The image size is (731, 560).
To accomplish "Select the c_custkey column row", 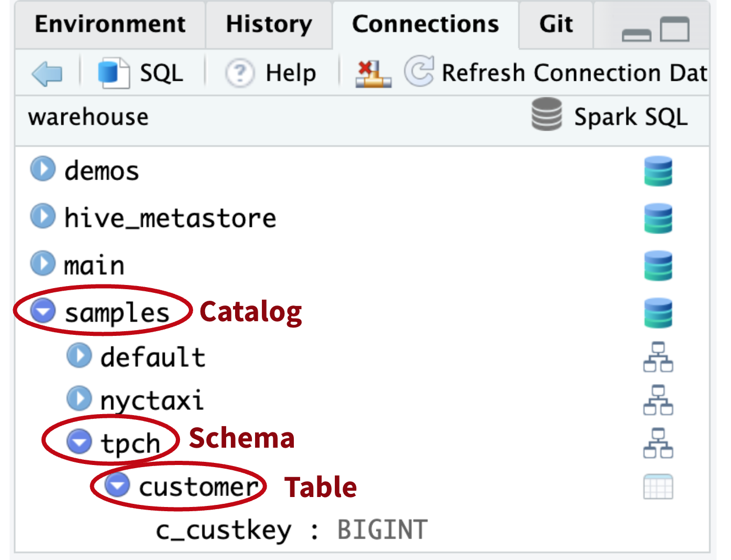I will (291, 530).
